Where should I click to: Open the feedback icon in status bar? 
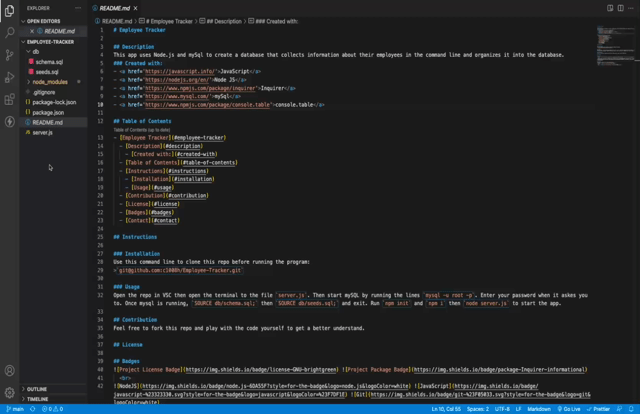click(x=620, y=409)
